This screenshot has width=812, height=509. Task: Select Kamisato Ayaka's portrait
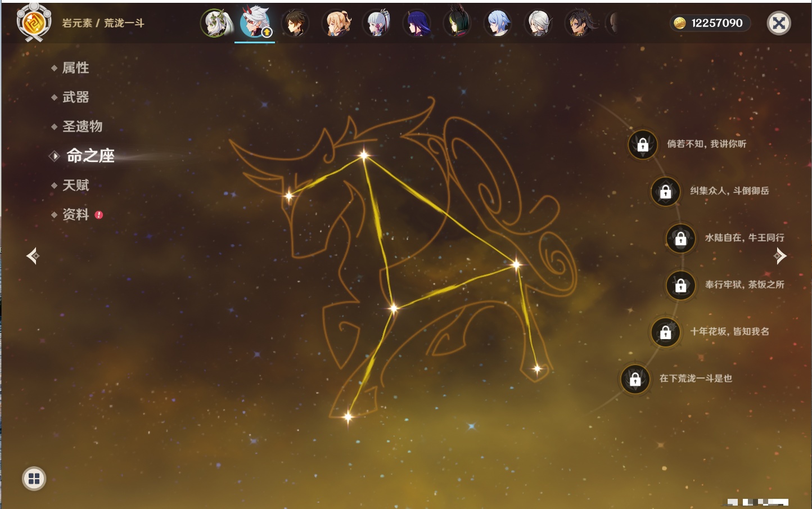[x=376, y=24]
